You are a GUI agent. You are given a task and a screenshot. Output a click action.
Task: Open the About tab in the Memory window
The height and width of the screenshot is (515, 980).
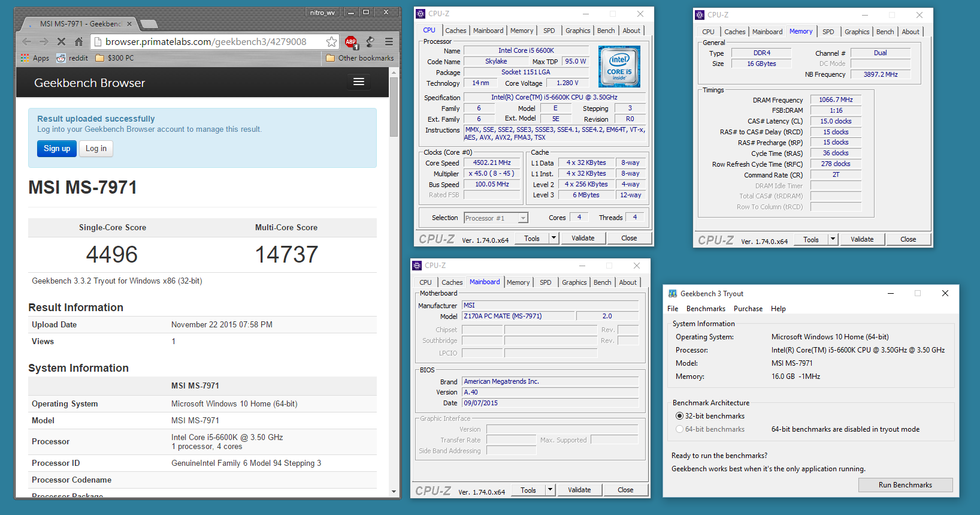(911, 32)
